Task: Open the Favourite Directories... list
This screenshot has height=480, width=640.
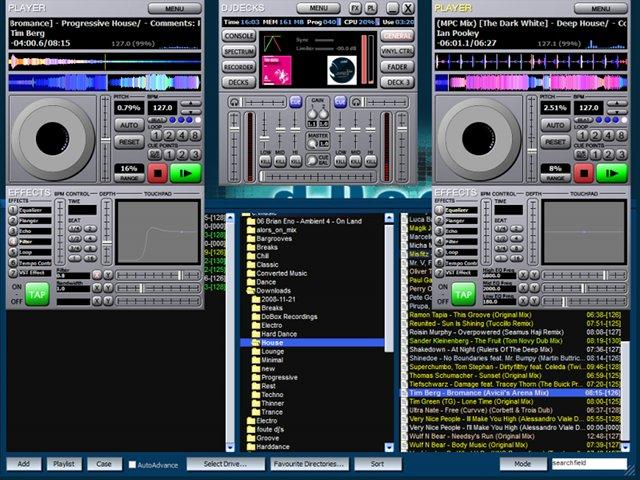Action: pos(309,464)
